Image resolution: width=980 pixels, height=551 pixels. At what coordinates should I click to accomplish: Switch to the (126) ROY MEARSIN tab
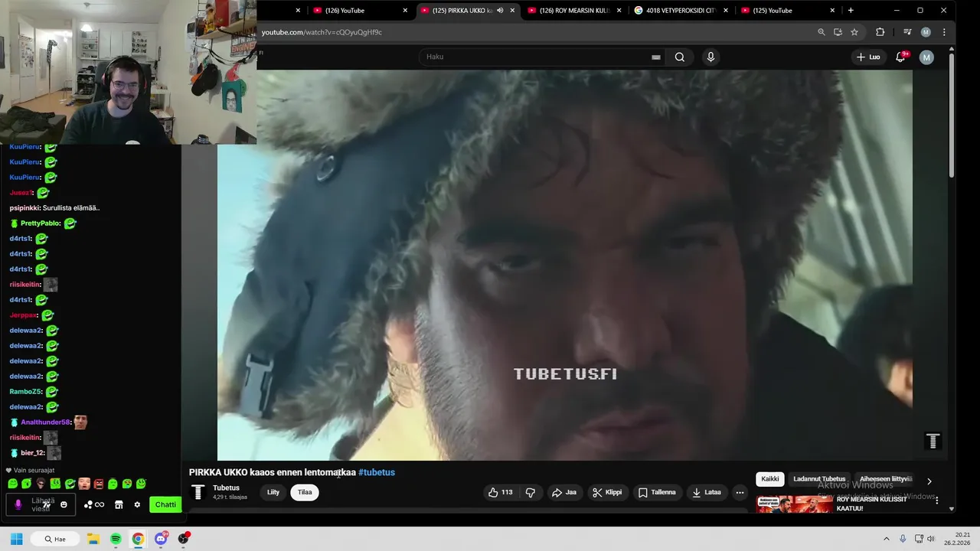pos(574,11)
